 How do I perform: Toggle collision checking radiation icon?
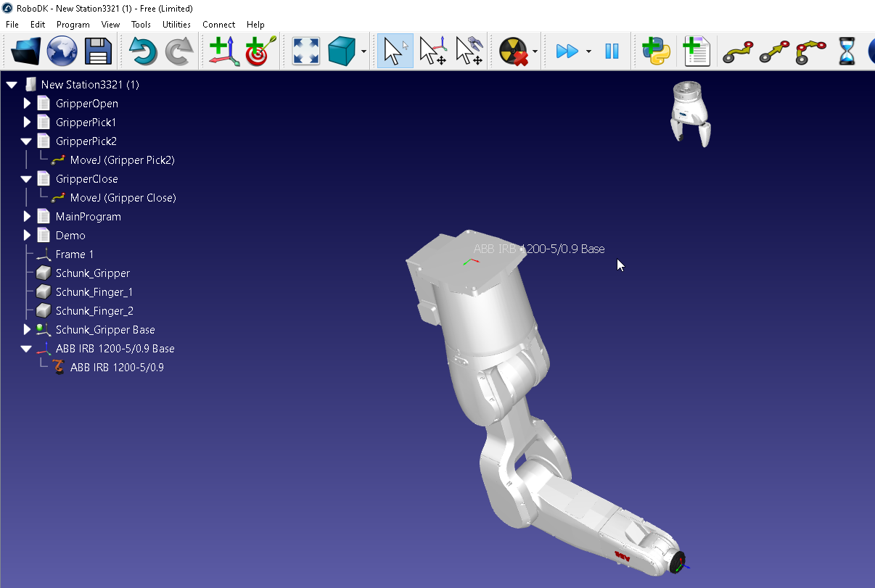(x=514, y=51)
